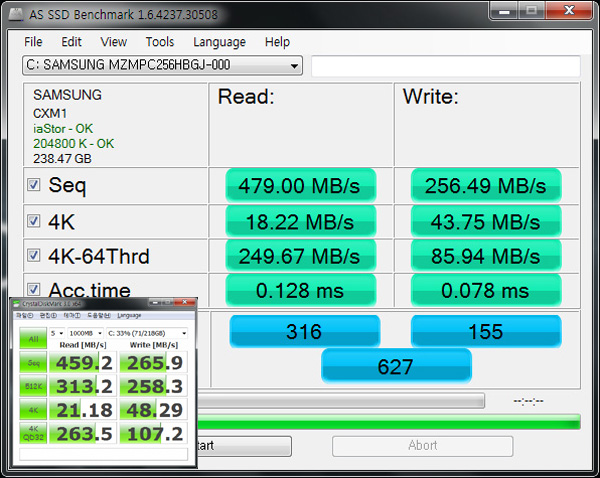Click the Start button in AS SSD

pyautogui.click(x=244, y=446)
